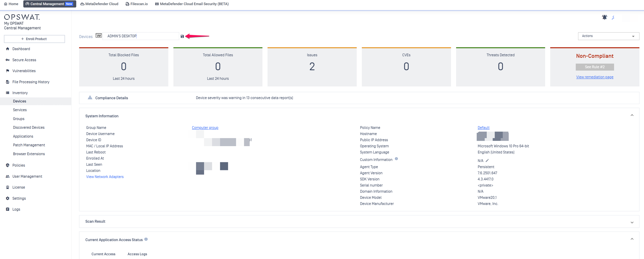The width and height of the screenshot is (644, 259).
Task: Open the View remediation page link
Action: click(594, 77)
